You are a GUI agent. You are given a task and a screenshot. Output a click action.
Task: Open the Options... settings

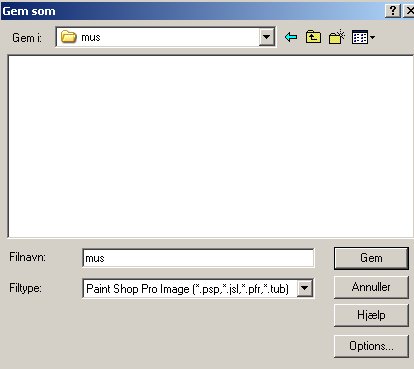tap(371, 346)
